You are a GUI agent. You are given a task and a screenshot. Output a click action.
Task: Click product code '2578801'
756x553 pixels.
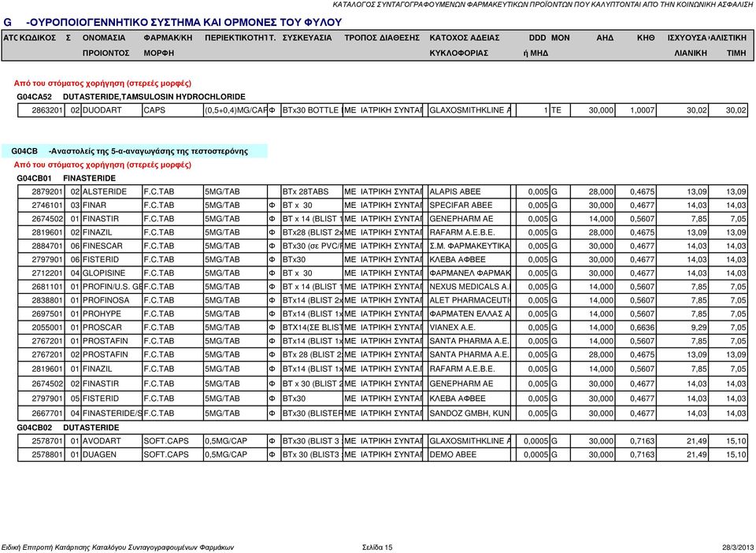click(47, 455)
